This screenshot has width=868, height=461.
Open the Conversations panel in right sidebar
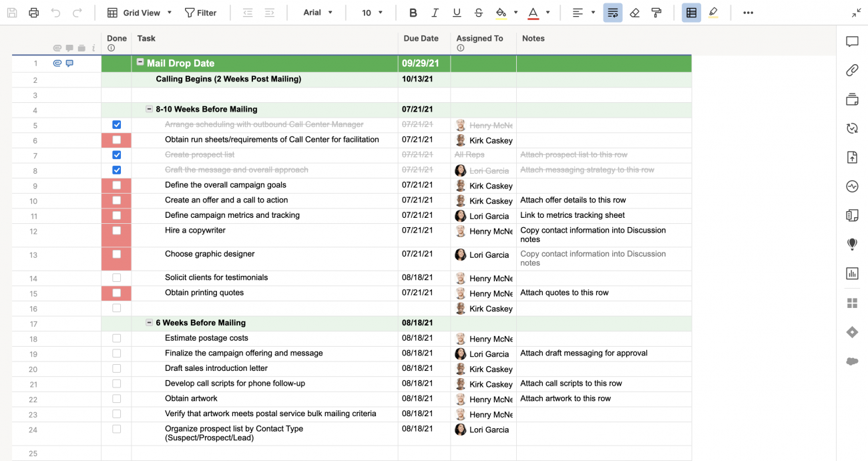tap(852, 41)
